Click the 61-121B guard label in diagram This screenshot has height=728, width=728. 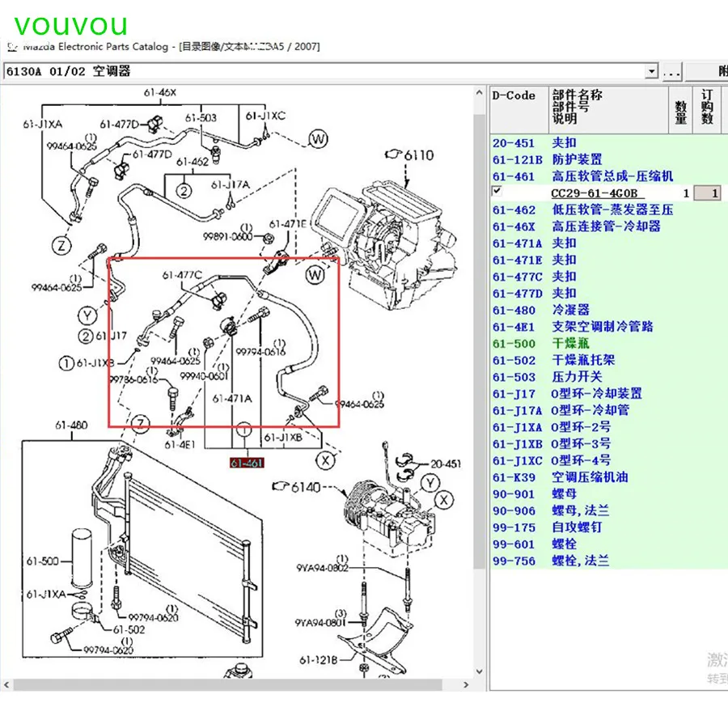click(319, 660)
